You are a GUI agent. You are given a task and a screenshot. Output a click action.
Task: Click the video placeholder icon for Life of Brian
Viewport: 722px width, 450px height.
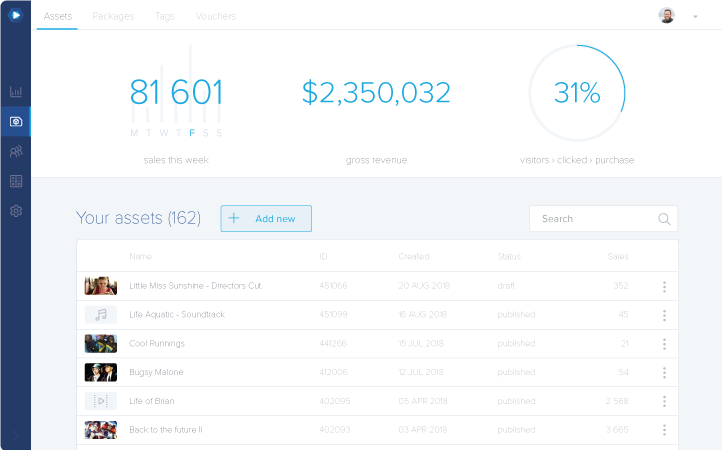click(x=101, y=401)
